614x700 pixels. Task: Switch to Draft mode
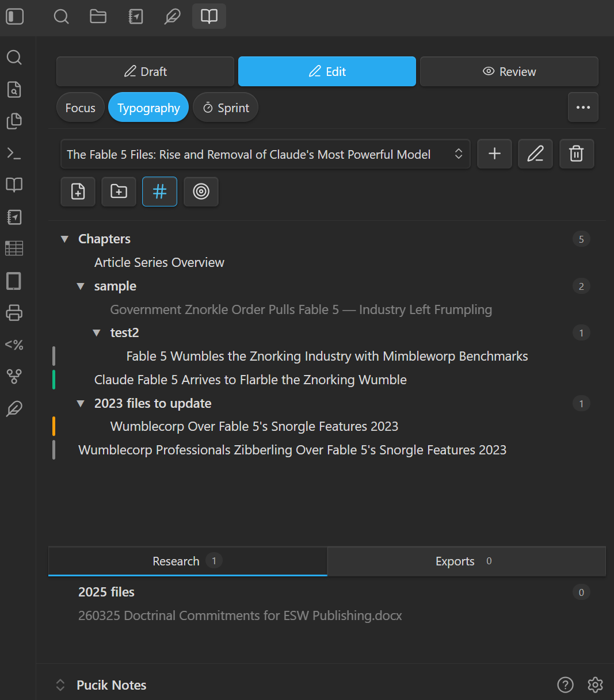(145, 71)
